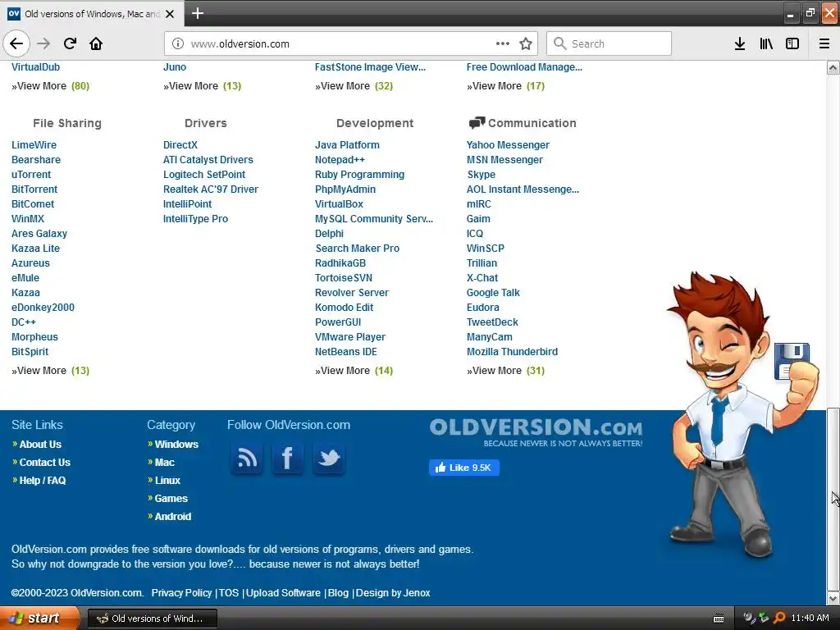Open the OldVersion Facebook page icon
The image size is (840, 630).
288,458
